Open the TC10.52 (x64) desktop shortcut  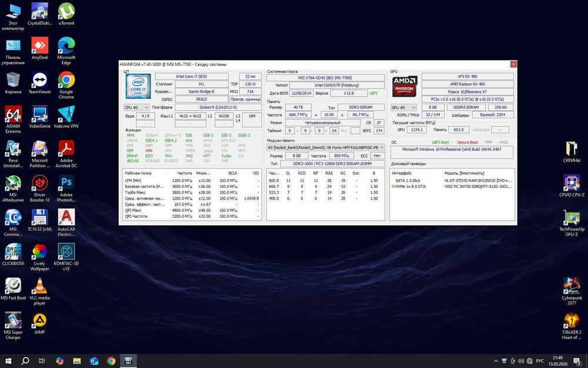coord(40,220)
